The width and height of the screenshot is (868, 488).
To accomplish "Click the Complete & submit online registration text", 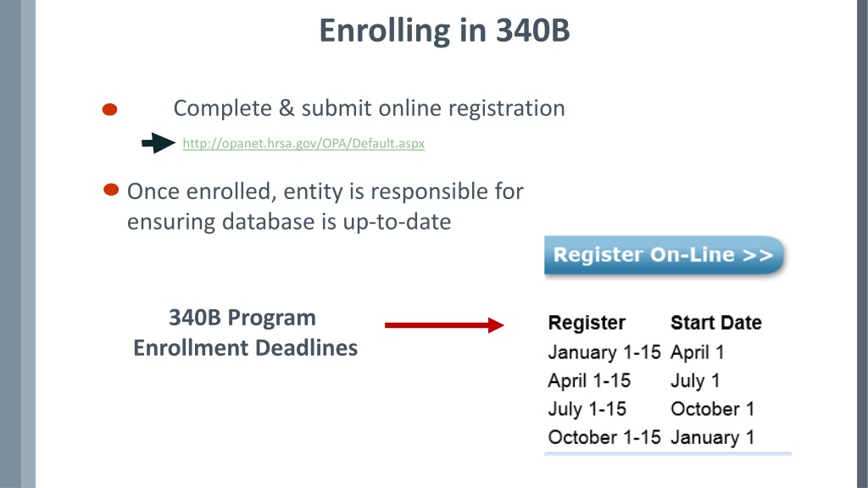I will click(x=370, y=108).
